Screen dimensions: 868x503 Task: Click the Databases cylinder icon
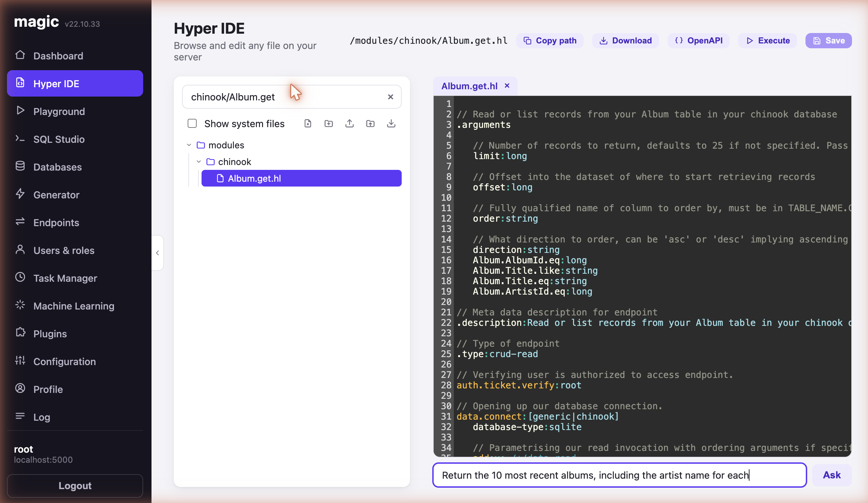point(20,166)
